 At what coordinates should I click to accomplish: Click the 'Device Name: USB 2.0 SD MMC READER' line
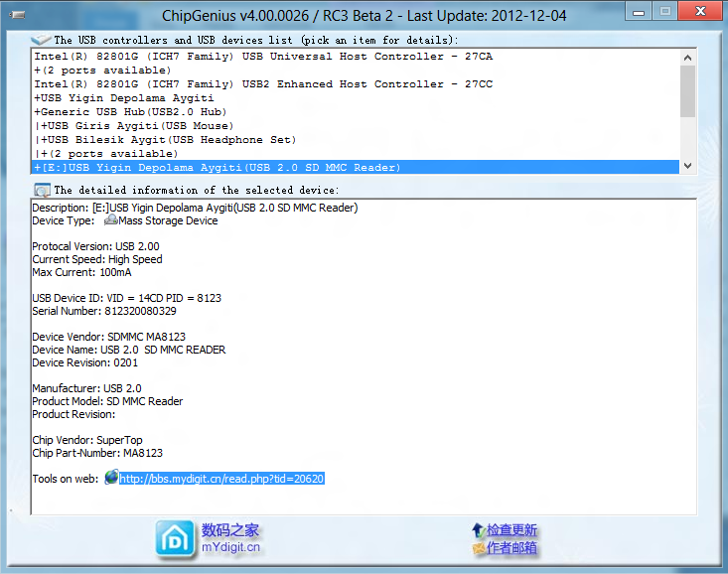click(x=128, y=350)
